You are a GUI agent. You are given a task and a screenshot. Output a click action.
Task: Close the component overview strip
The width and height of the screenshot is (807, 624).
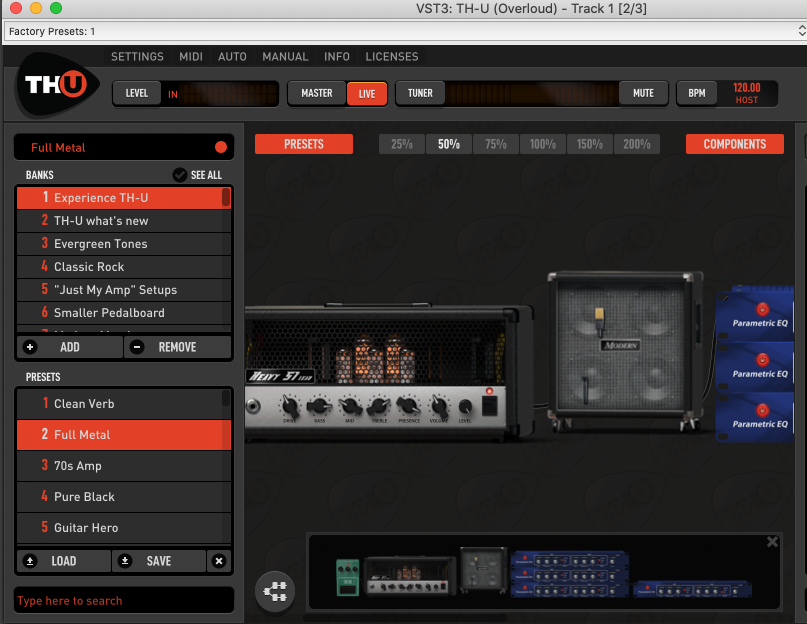tap(772, 542)
